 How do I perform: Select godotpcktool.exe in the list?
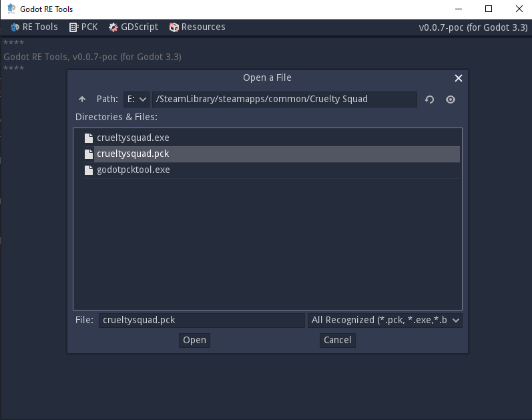[134, 170]
